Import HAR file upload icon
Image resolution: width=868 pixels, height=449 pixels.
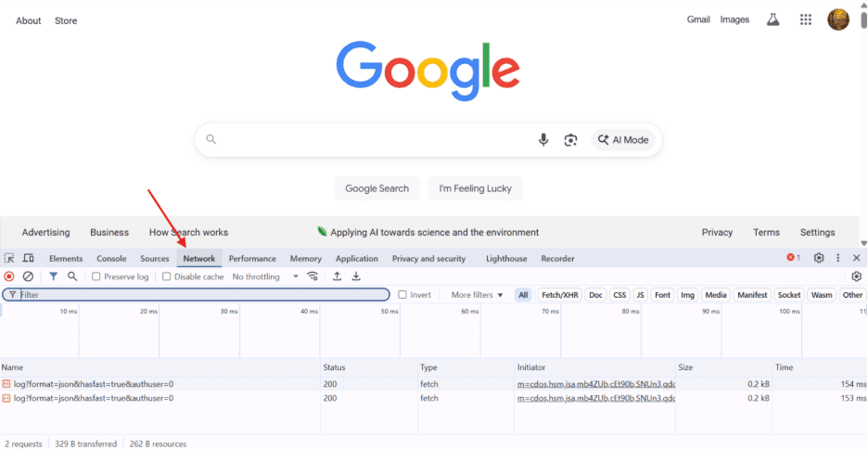[x=337, y=276]
